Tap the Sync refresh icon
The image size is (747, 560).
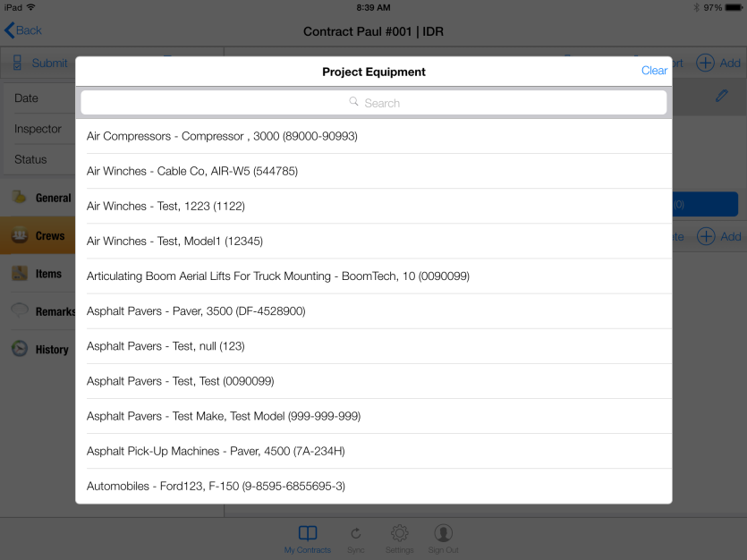pyautogui.click(x=355, y=534)
